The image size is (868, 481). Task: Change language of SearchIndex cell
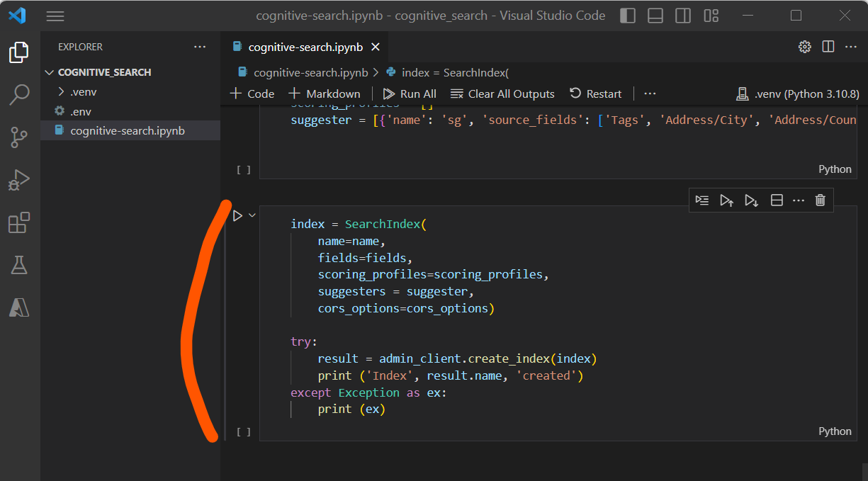coord(835,431)
